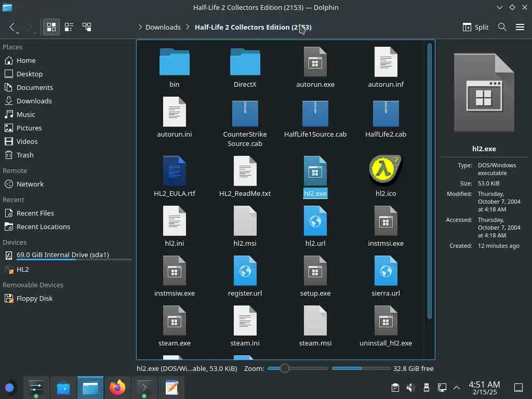Select sierra.url link icon
532x399 pixels.
click(386, 271)
